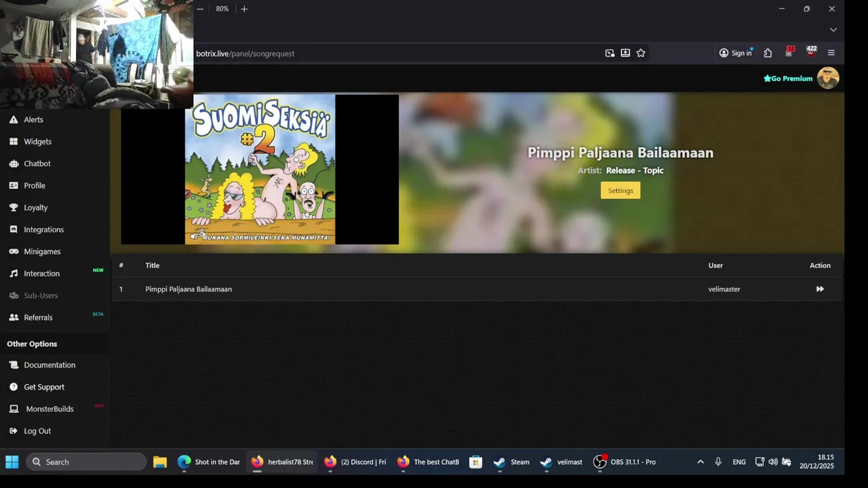
Task: Open the MonsterBuilds link
Action: (x=50, y=409)
